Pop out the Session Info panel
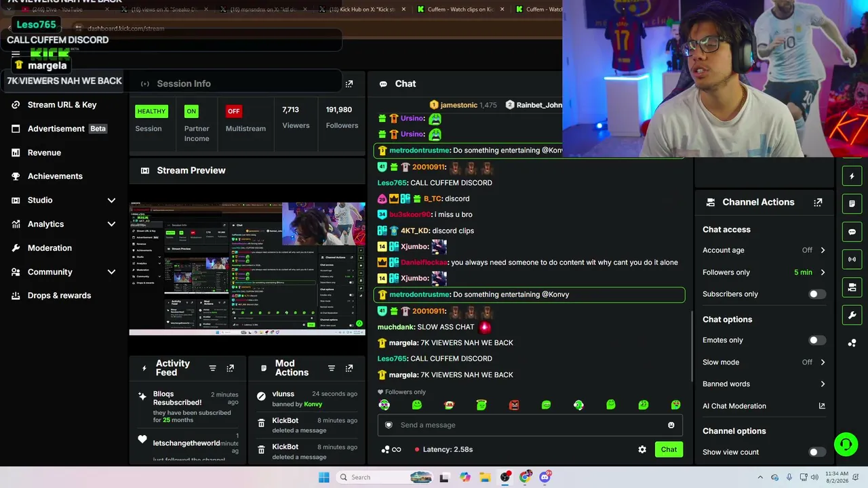The height and width of the screenshot is (488, 868). point(349,84)
